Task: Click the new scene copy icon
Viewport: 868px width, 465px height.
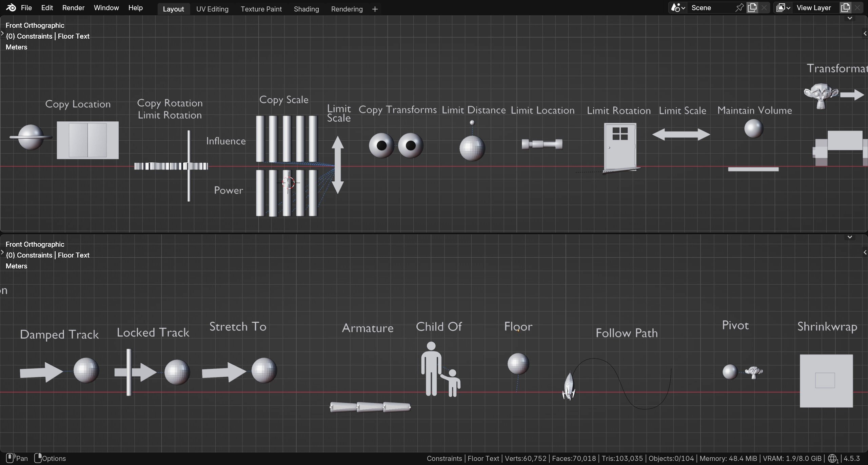Action: pyautogui.click(x=752, y=8)
